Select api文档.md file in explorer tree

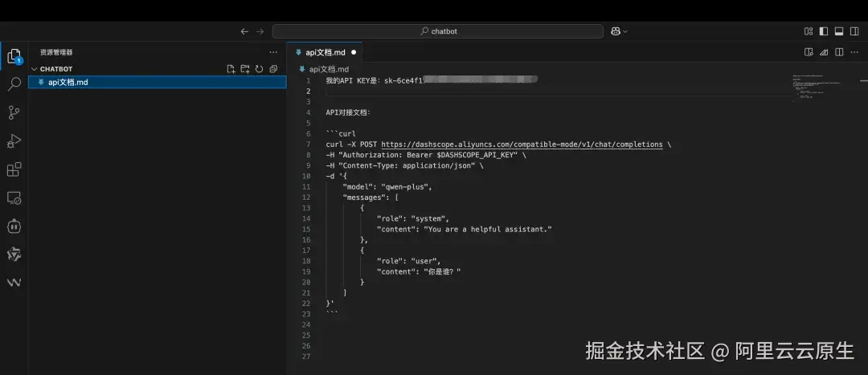pyautogui.click(x=158, y=83)
